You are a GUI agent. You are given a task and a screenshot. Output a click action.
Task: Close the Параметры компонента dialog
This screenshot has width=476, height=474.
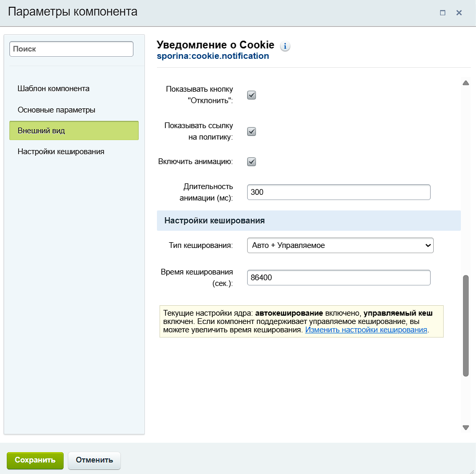(459, 13)
